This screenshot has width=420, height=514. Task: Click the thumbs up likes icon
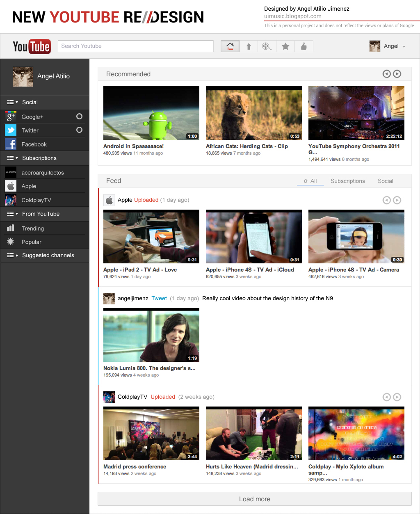click(x=304, y=46)
